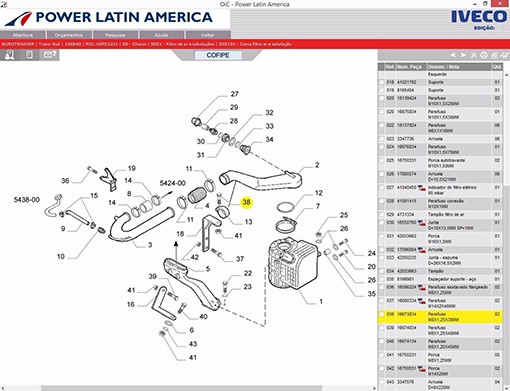Image resolution: width=510 pixels, height=391 pixels.
Task: Click the next page right arrow icon
Action: pyautogui.click(x=463, y=55)
